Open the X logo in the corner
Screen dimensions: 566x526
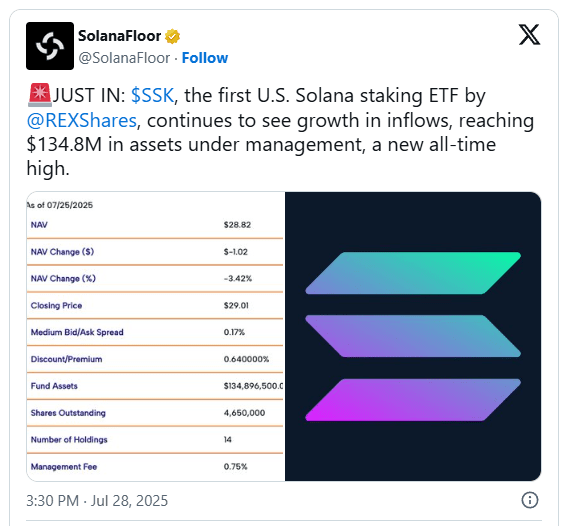click(529, 35)
